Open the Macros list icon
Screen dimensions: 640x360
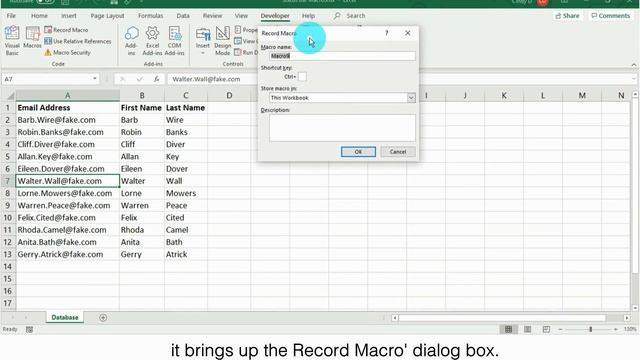(32, 38)
